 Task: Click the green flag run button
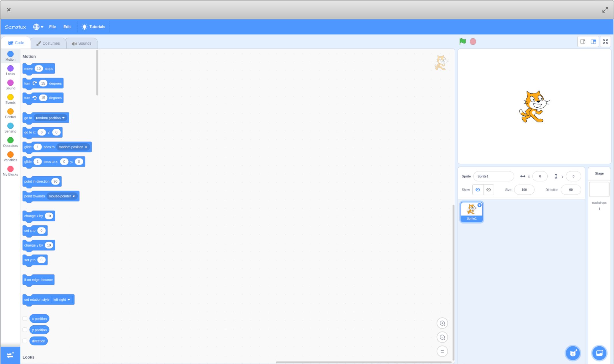pos(463,41)
